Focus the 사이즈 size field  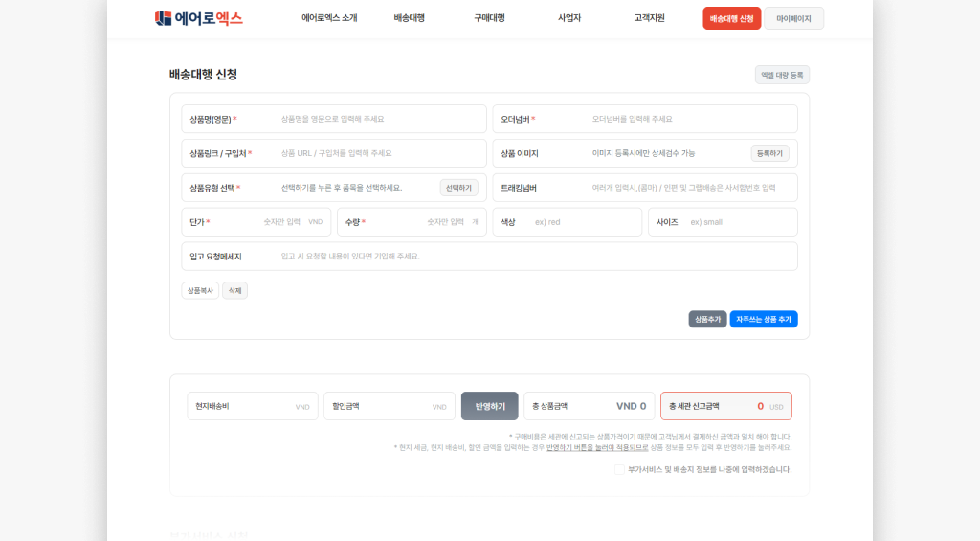click(723, 222)
